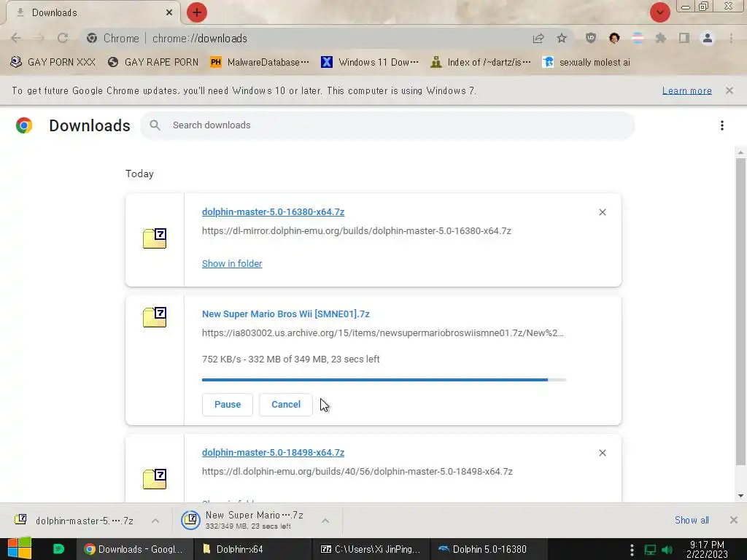Open the Windows Start menu
The width and height of the screenshot is (747, 560).
(20, 549)
